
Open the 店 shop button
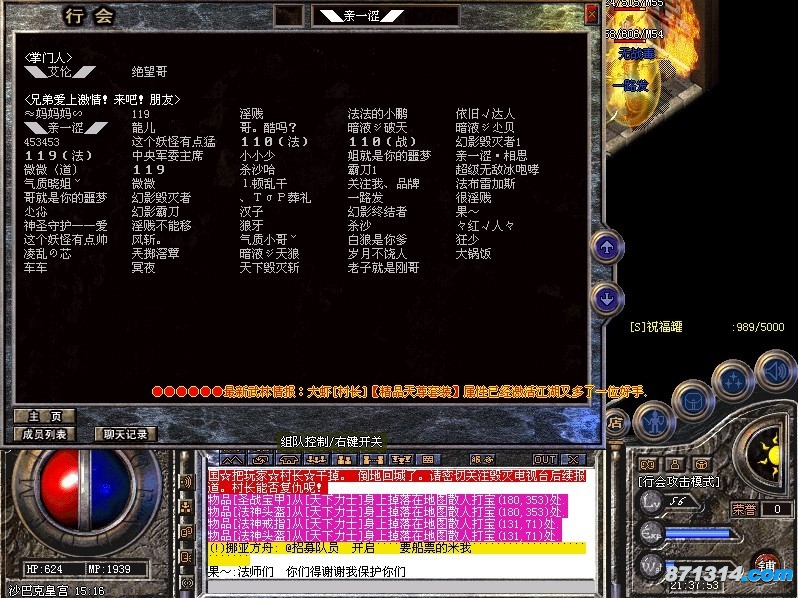(616, 423)
